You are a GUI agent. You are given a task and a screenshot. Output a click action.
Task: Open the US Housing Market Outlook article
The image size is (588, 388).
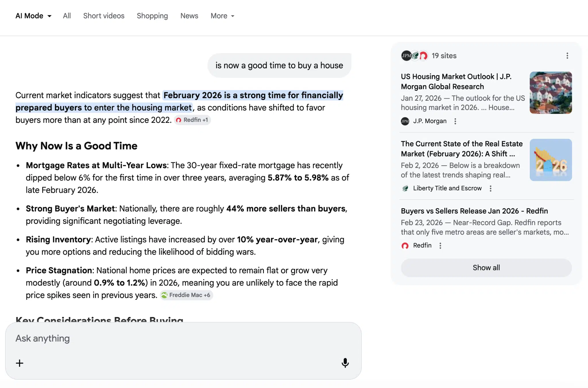coord(456,82)
